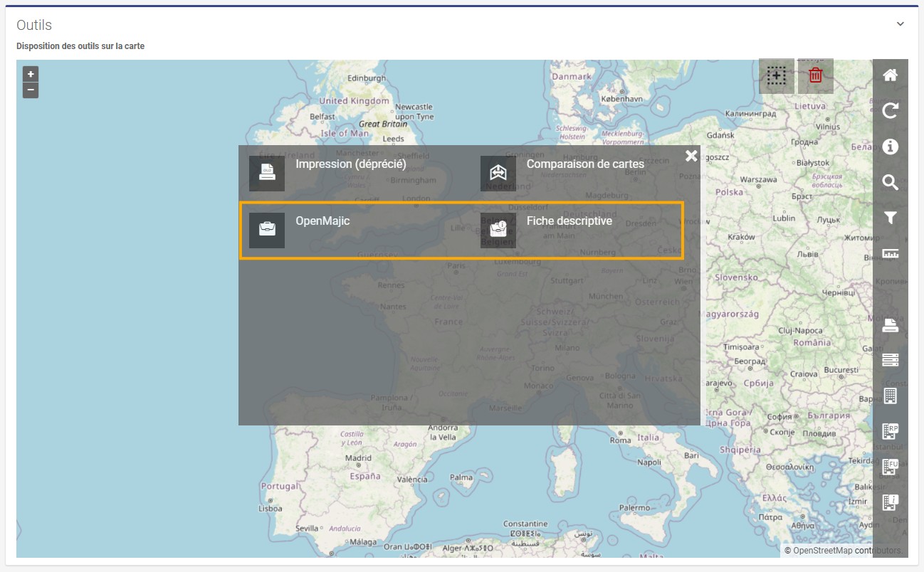Screen dimensions: 924x572
Task: Click the plain building icon in the sidebar
Action: click(x=890, y=396)
